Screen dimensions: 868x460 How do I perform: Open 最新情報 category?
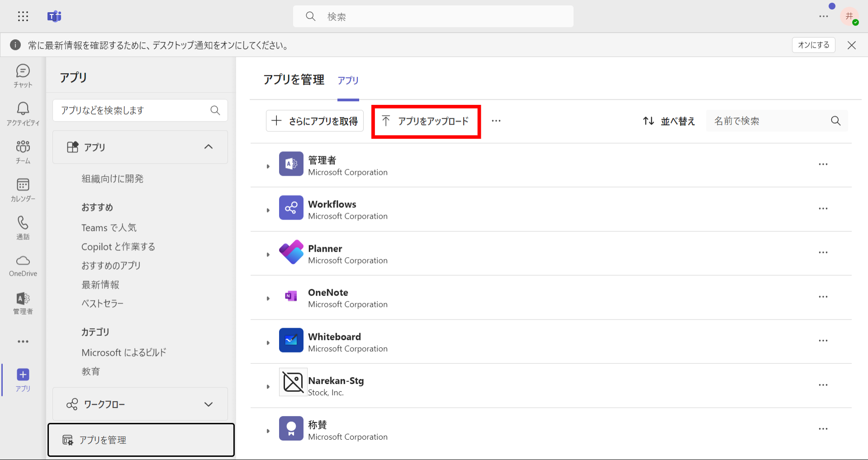click(x=100, y=285)
